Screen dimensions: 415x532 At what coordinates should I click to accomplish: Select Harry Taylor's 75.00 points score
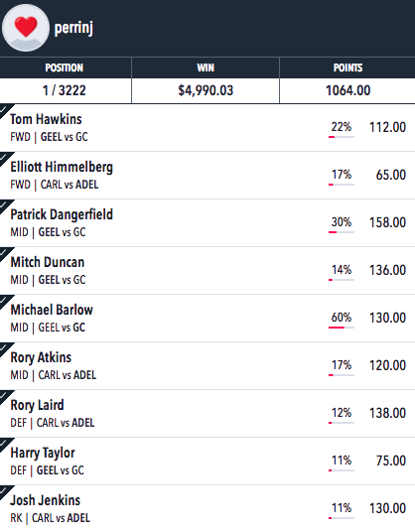391,461
